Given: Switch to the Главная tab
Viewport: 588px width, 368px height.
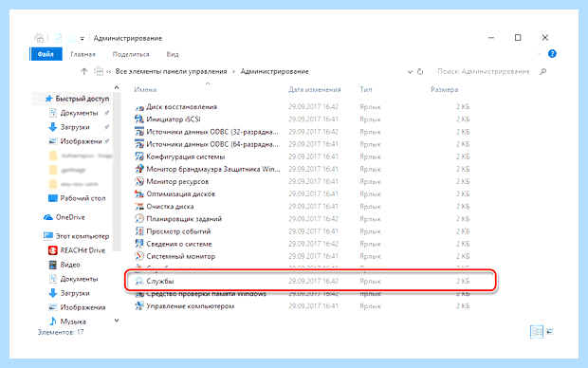Looking at the screenshot, I should click(x=83, y=54).
